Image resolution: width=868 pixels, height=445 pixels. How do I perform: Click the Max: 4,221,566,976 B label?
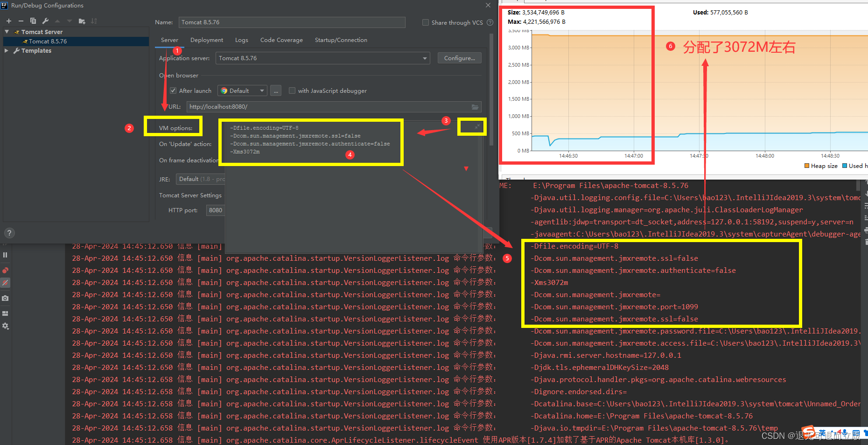click(x=537, y=22)
